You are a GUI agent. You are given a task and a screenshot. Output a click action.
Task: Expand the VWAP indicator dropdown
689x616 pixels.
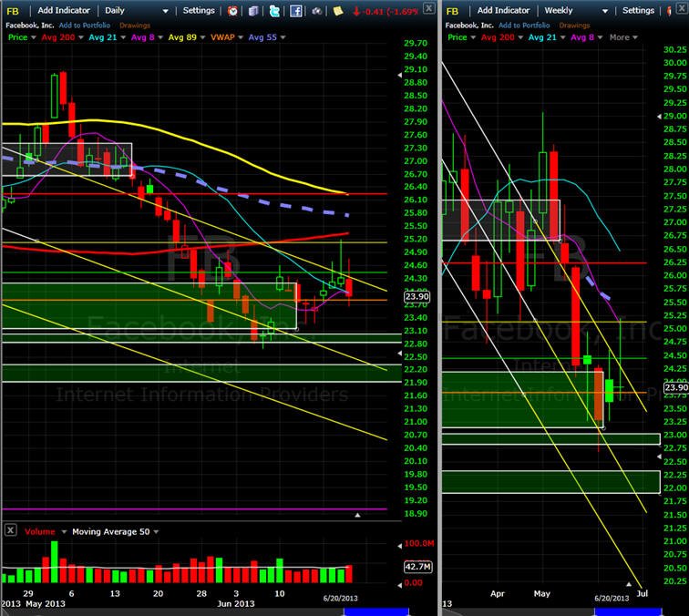241,37
